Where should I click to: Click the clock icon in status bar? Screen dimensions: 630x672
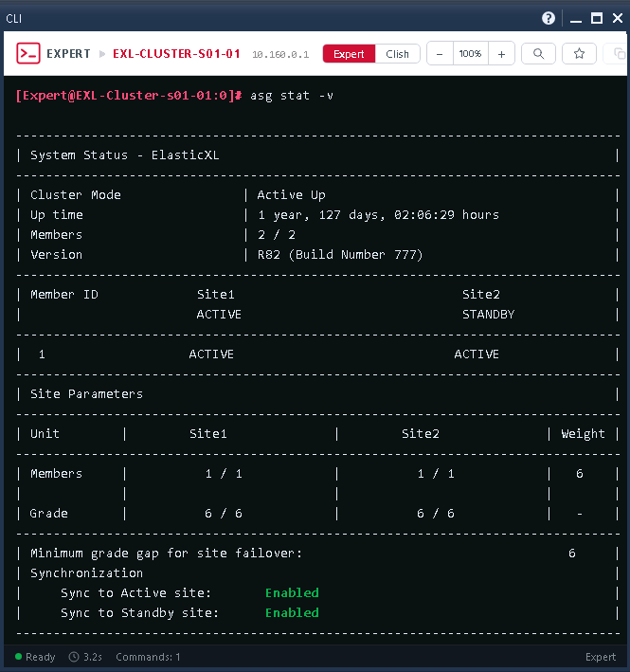74,657
